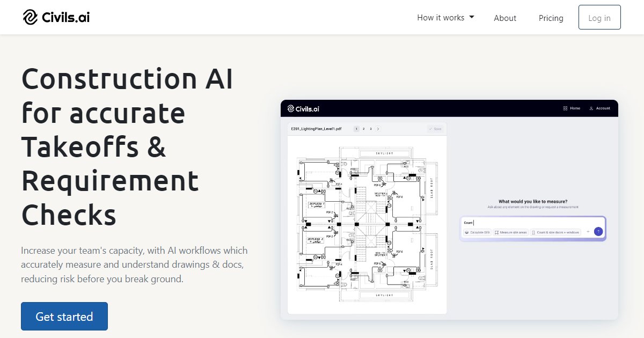Click the Log in button
This screenshot has width=644, height=338.
click(x=599, y=17)
